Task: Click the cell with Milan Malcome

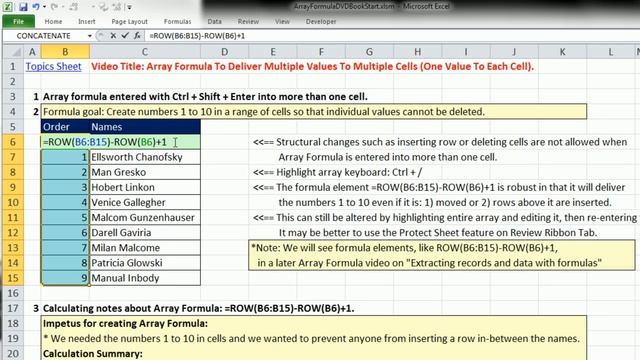Action: 145,248
